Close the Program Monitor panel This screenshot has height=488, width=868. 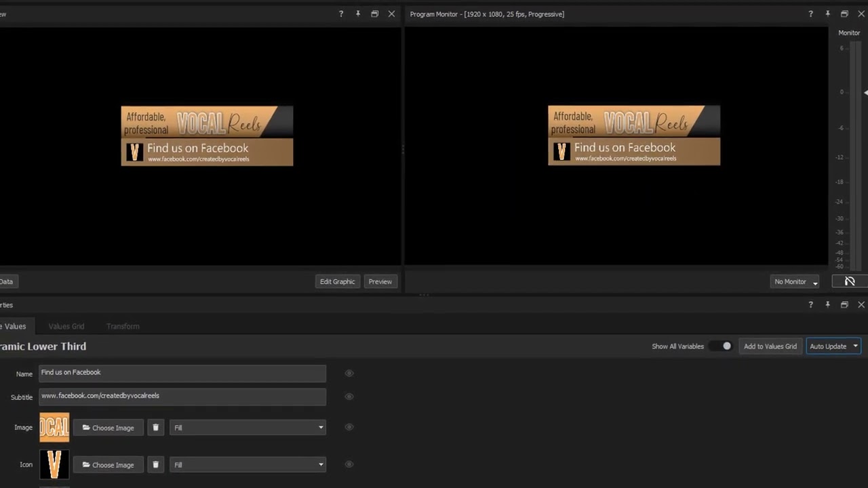[861, 14]
